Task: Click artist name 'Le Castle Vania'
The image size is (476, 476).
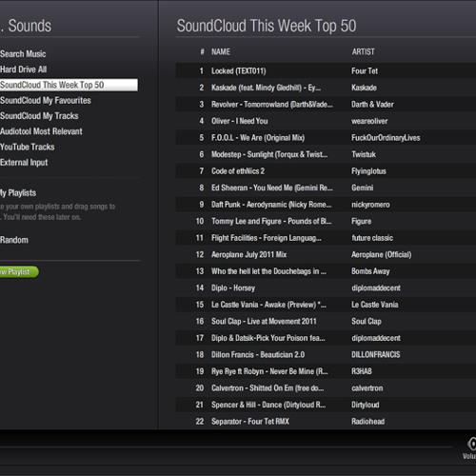Action: click(x=375, y=305)
